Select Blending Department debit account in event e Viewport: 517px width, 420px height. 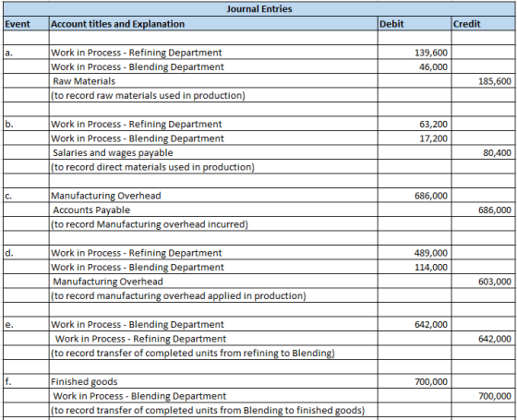[213, 324]
